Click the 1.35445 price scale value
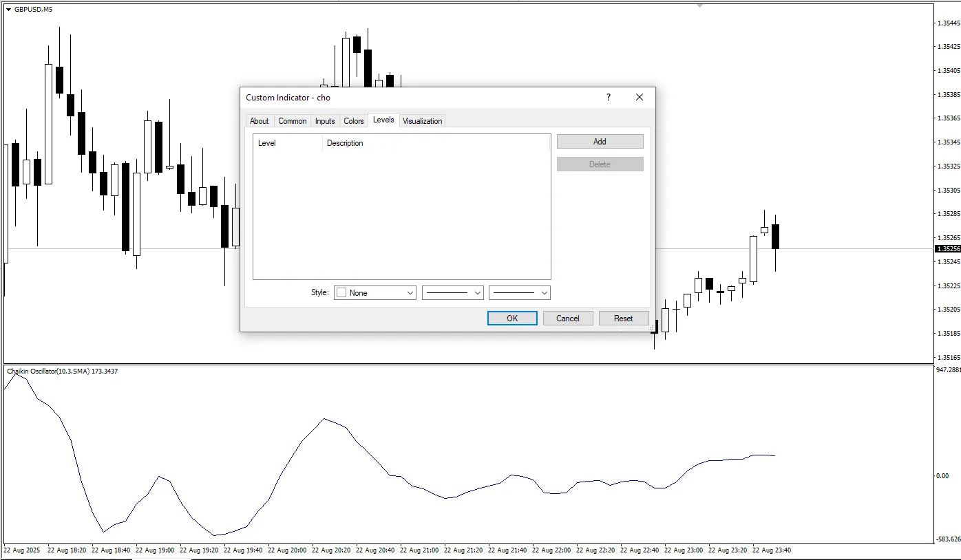Image resolution: width=961 pixels, height=560 pixels. [948, 23]
